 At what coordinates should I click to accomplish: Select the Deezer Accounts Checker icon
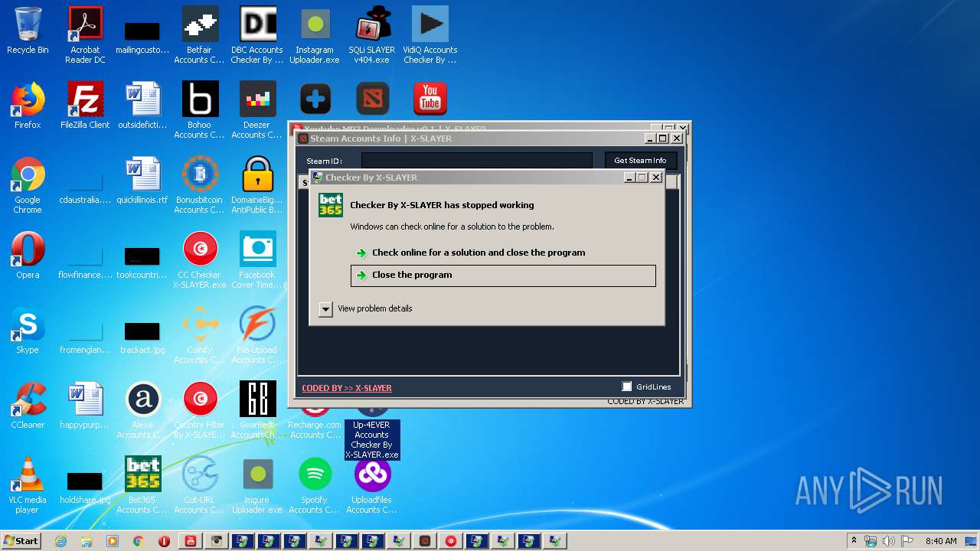(257, 110)
